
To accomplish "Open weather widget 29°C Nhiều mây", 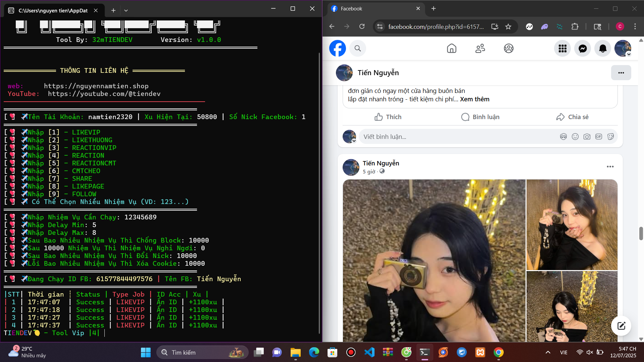I will (28, 352).
